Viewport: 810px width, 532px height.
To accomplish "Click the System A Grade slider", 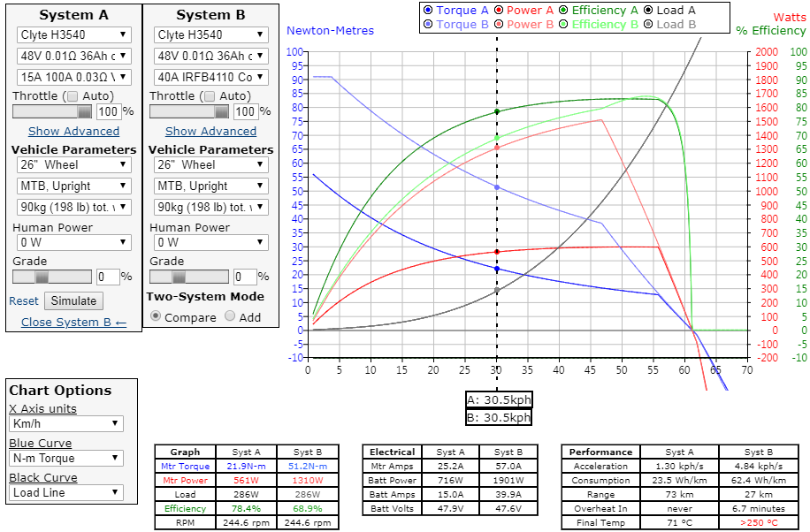I will pyautogui.click(x=51, y=277).
